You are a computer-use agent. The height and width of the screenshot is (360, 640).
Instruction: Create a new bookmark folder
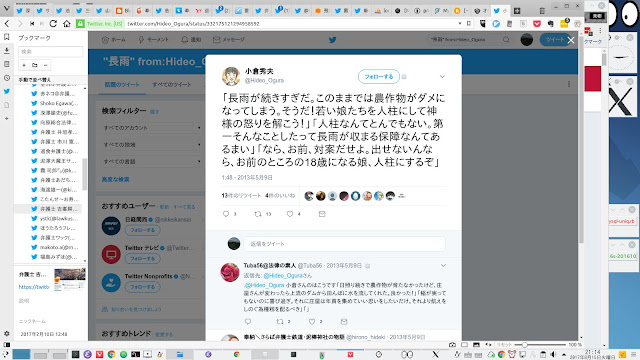(x=35, y=65)
